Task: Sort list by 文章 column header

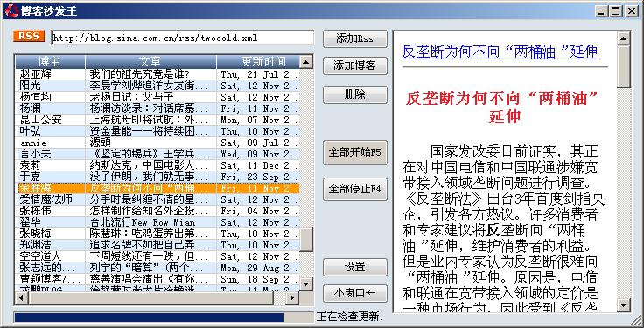Action: pyautogui.click(x=150, y=62)
